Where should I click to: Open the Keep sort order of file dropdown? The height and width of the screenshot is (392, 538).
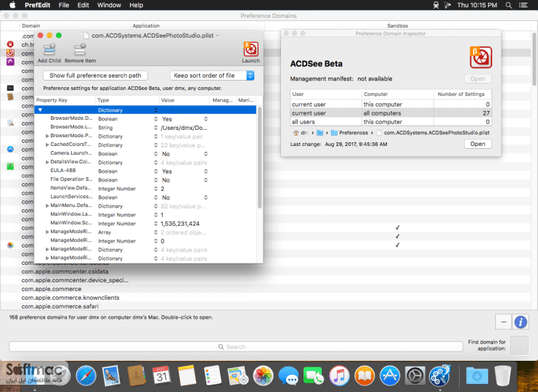point(213,75)
